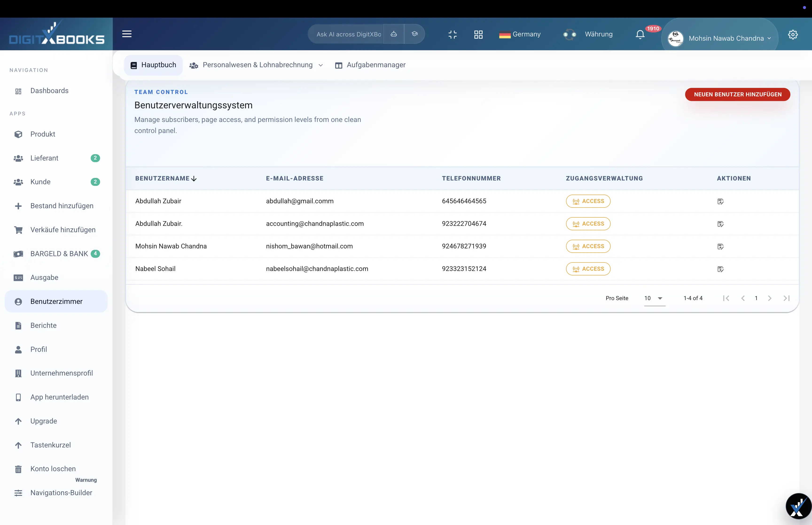Open the AI assistant robot icon
812x525 pixels.
tap(394, 34)
